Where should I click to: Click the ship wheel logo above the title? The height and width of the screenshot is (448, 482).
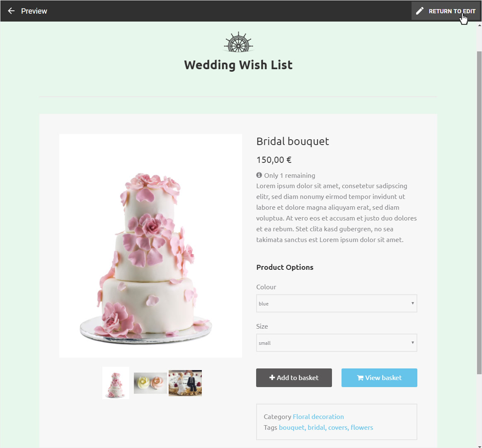click(x=239, y=42)
